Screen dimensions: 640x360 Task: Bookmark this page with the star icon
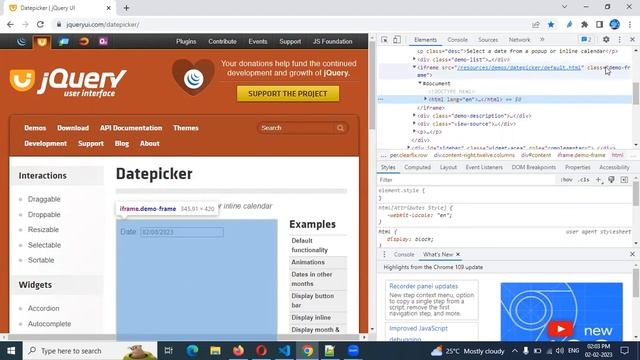tap(551, 24)
